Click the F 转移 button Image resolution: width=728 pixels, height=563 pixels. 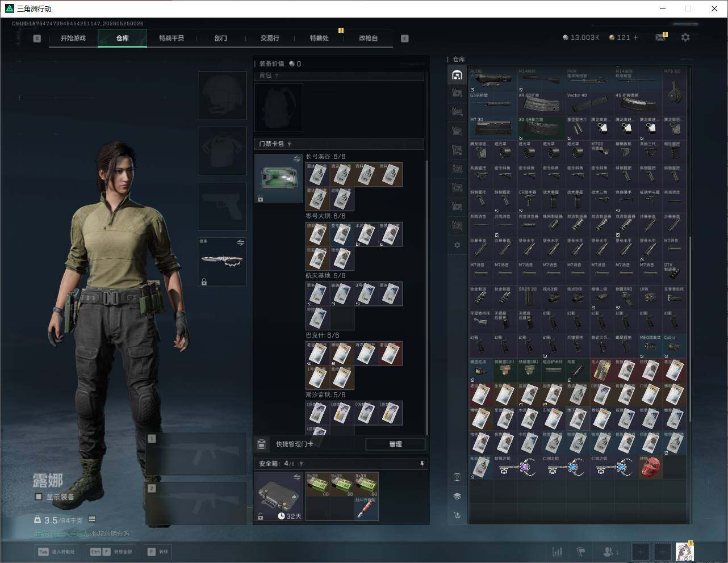coord(158,552)
